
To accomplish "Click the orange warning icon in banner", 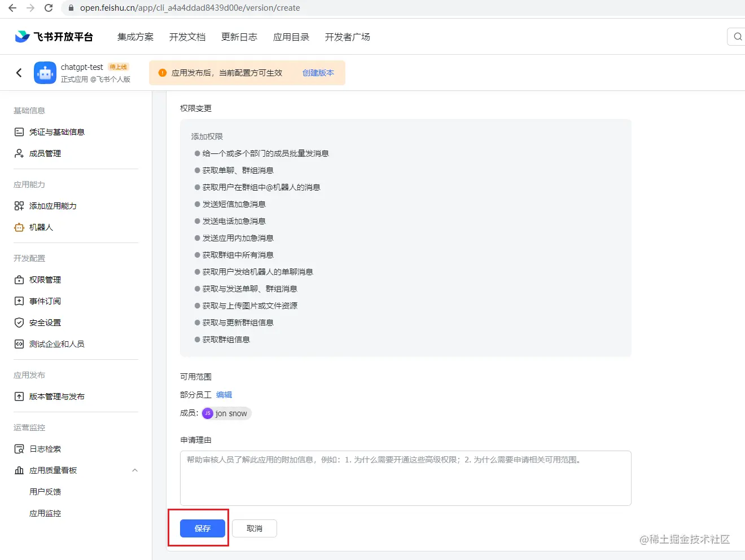I will (x=163, y=73).
